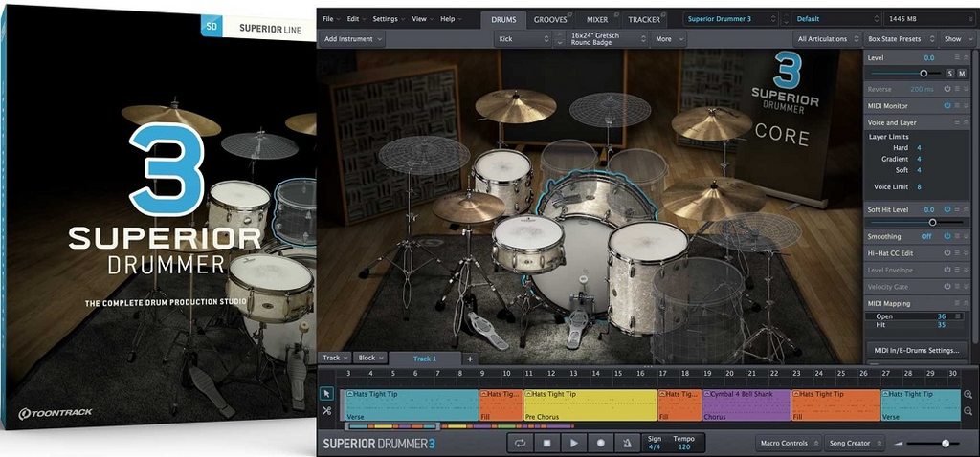Solo the instrument with the S button
The image size is (980, 457).
(x=949, y=73)
